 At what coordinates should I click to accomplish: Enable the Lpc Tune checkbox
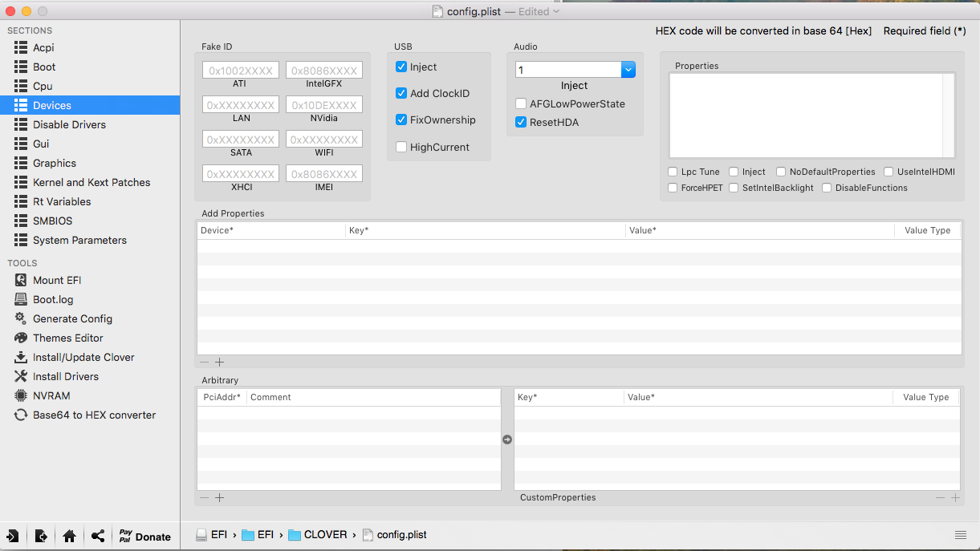click(673, 172)
